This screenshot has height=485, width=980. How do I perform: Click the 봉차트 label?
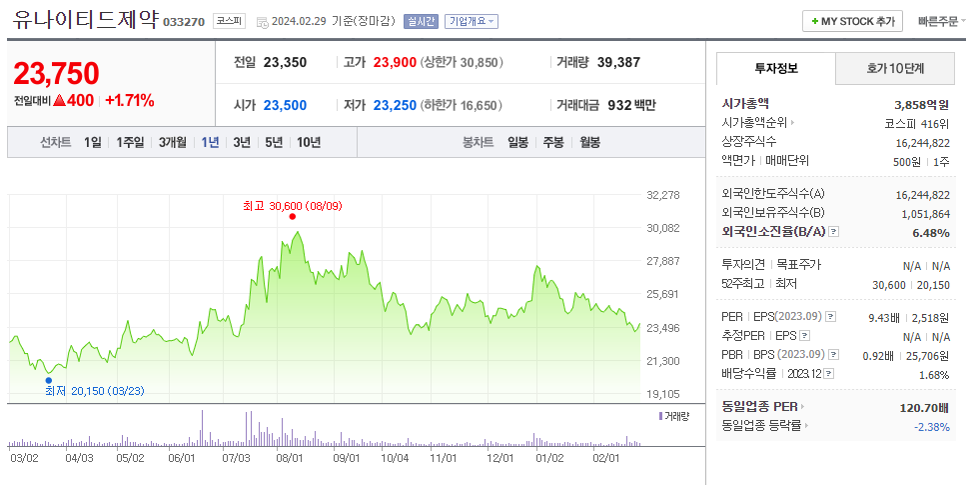(x=479, y=143)
